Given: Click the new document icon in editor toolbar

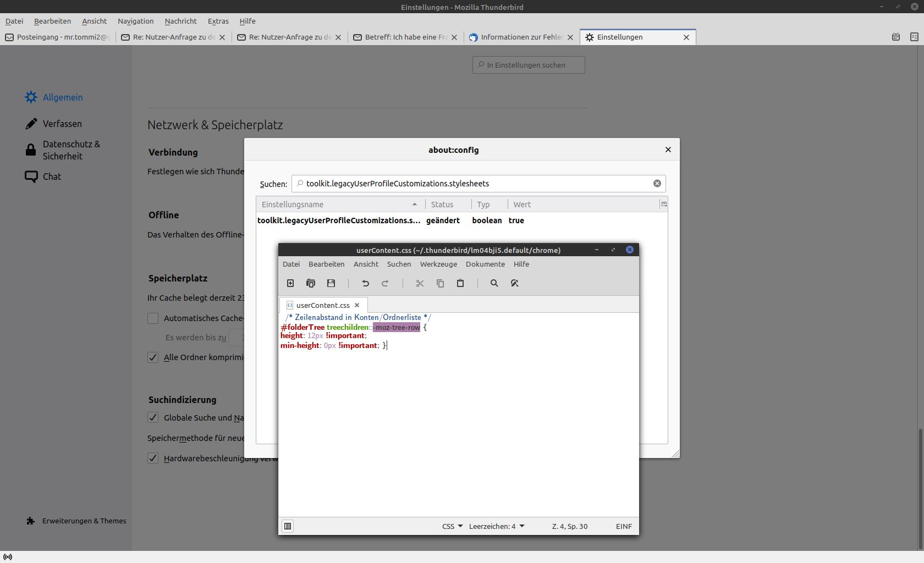Looking at the screenshot, I should click(290, 283).
